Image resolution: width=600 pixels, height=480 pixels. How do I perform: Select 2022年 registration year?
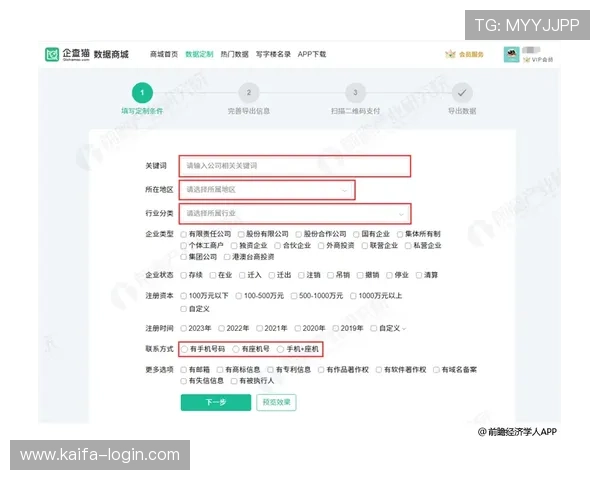(x=222, y=328)
